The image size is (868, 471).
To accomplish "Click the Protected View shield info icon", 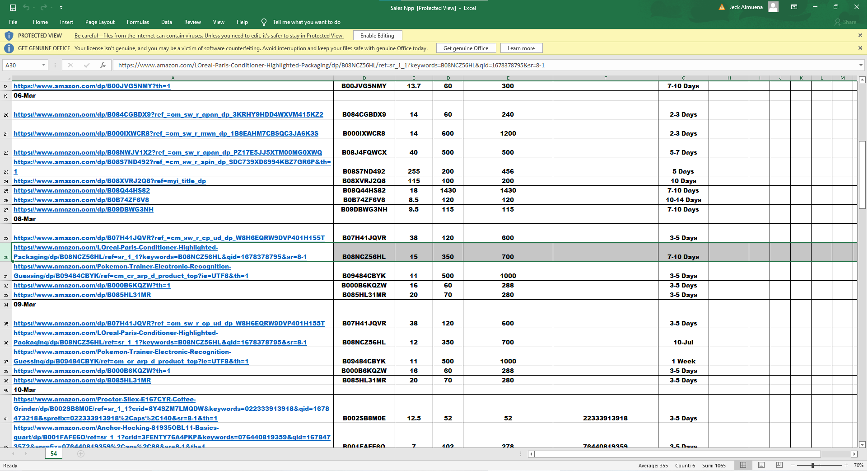I will [9, 36].
